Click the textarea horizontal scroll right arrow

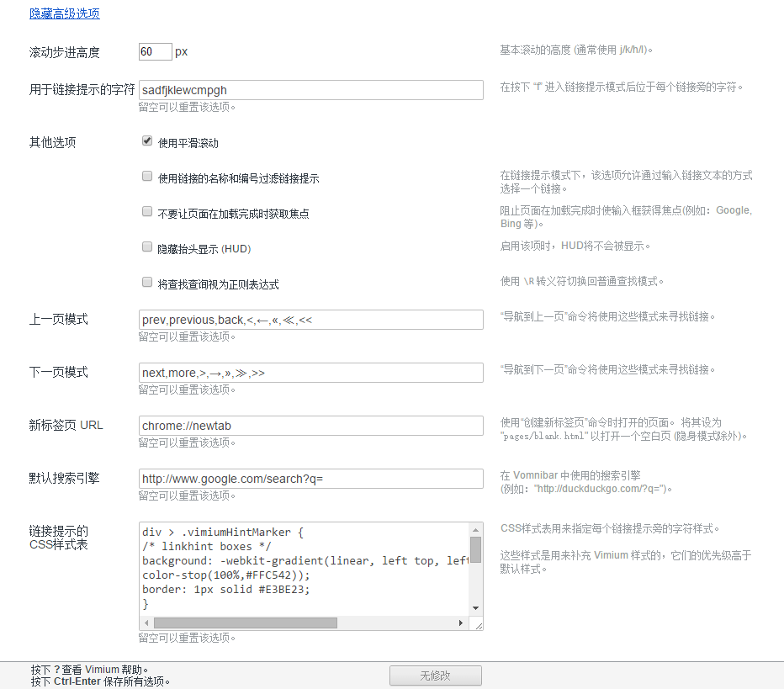click(x=461, y=623)
